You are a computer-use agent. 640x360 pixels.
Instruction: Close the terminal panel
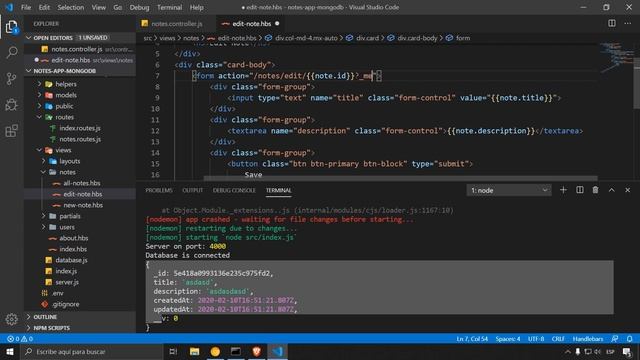pos(627,190)
